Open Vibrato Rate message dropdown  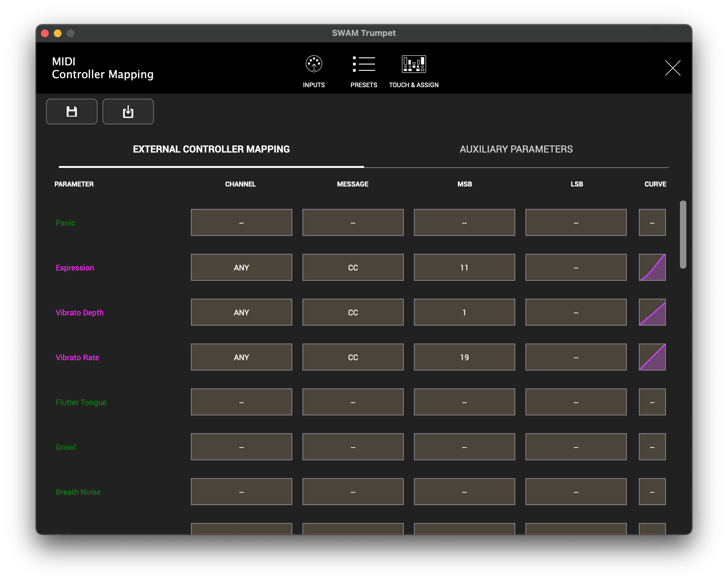[353, 357]
